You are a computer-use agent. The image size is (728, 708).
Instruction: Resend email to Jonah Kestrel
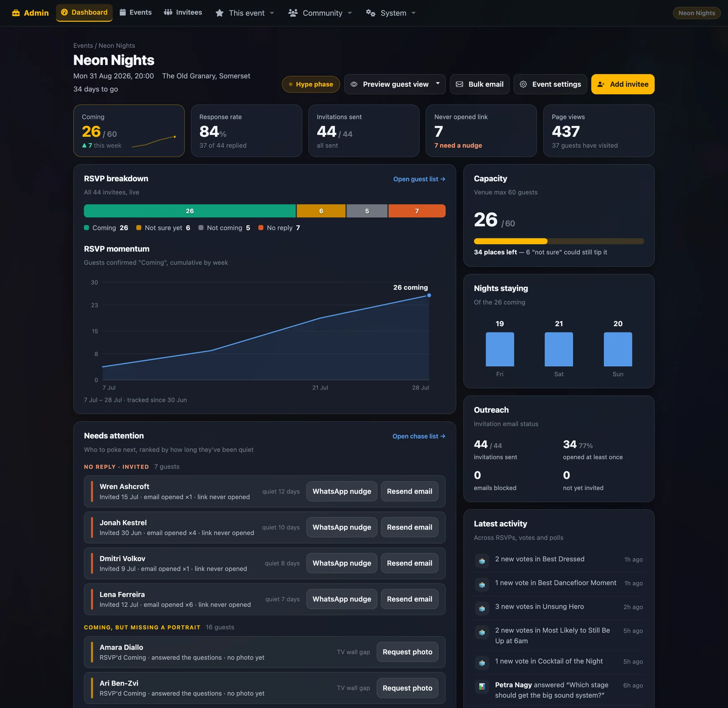click(x=409, y=528)
